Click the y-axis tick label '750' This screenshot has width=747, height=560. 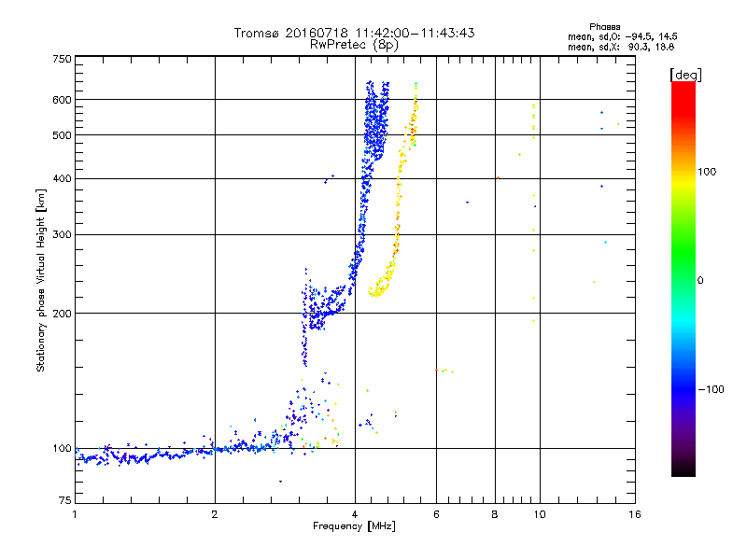pos(62,59)
